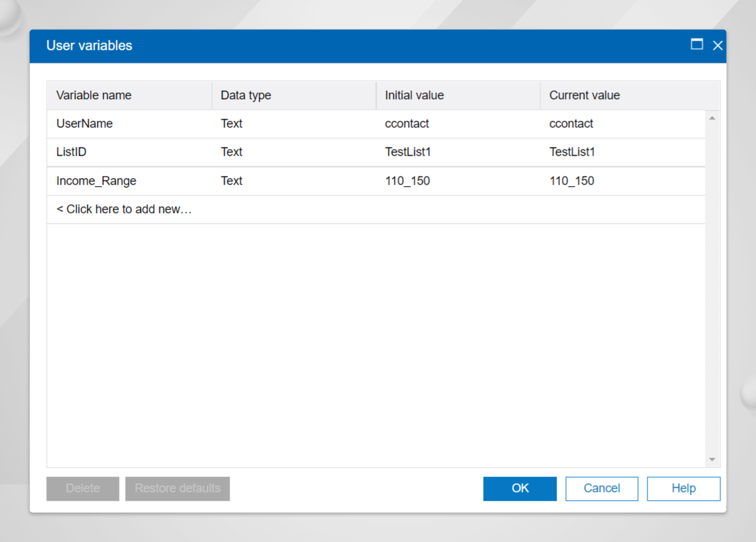Click the Current value column header

tap(584, 95)
